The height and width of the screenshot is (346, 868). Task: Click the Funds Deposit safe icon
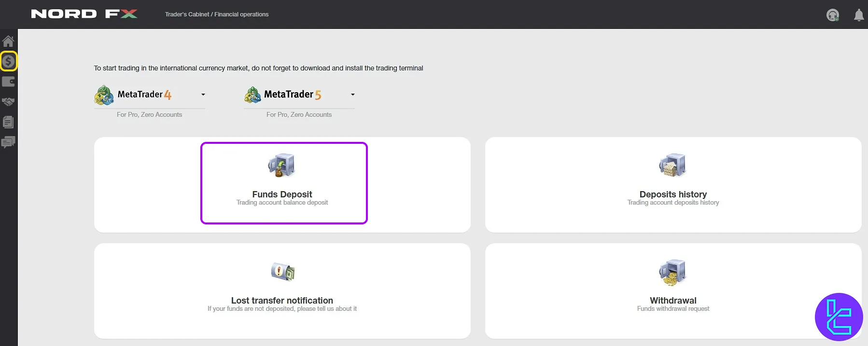282,166
